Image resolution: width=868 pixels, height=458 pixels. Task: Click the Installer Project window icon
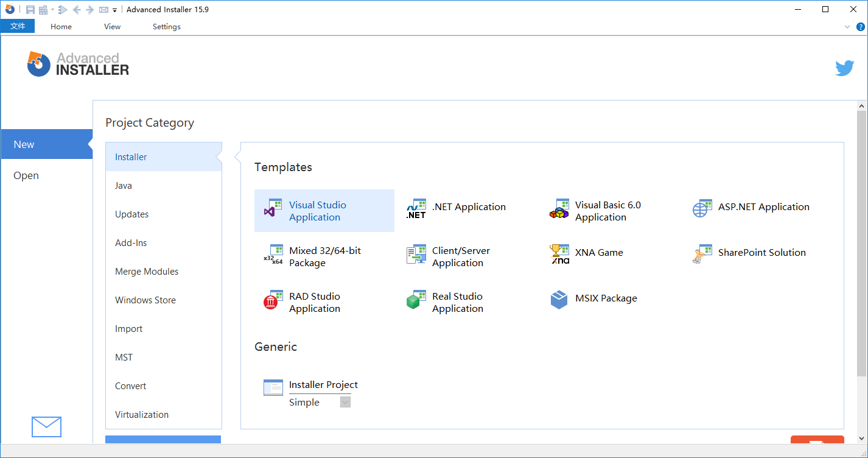(273, 387)
